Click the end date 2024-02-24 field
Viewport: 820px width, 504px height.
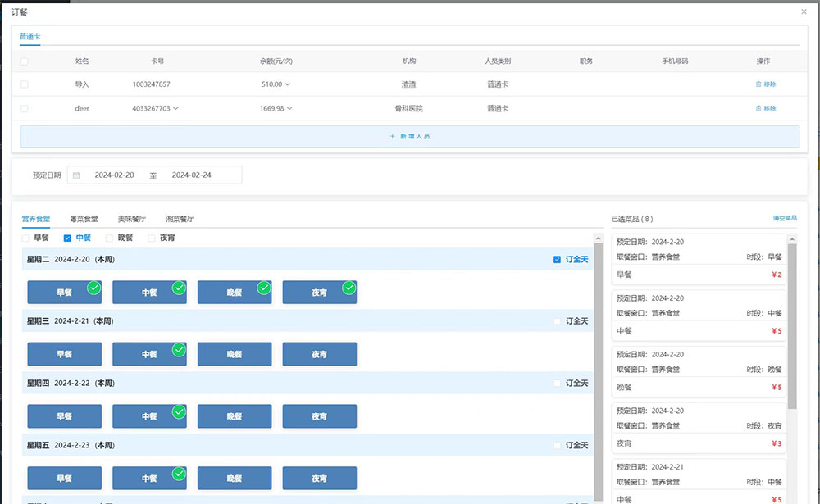[x=191, y=175]
